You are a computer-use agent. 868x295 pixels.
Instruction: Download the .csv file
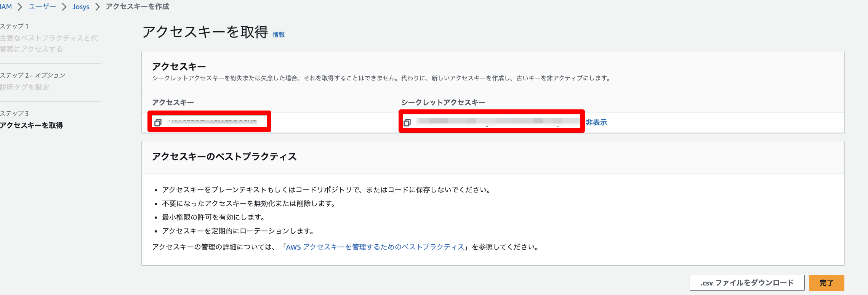click(747, 283)
